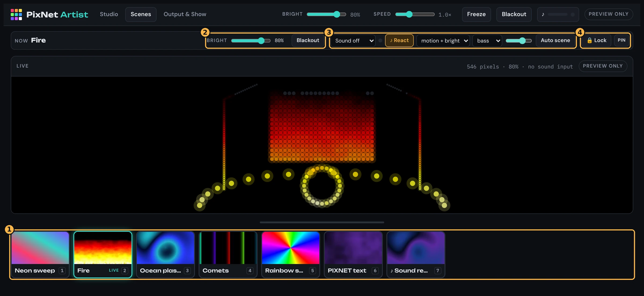644x296 pixels.
Task: Select the PIXNET text scene
Action: 353,254
